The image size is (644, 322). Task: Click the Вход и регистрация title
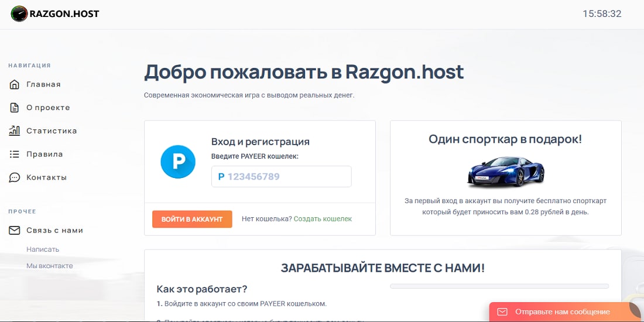click(x=261, y=142)
